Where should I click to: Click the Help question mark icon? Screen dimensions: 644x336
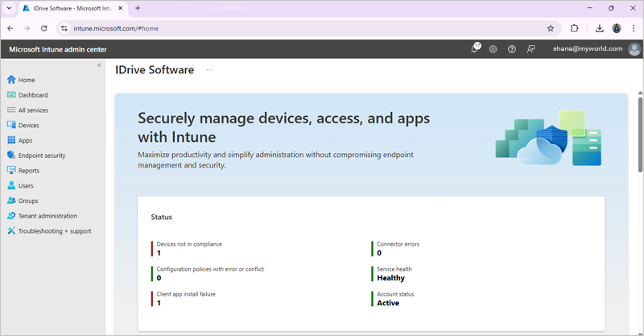point(512,49)
